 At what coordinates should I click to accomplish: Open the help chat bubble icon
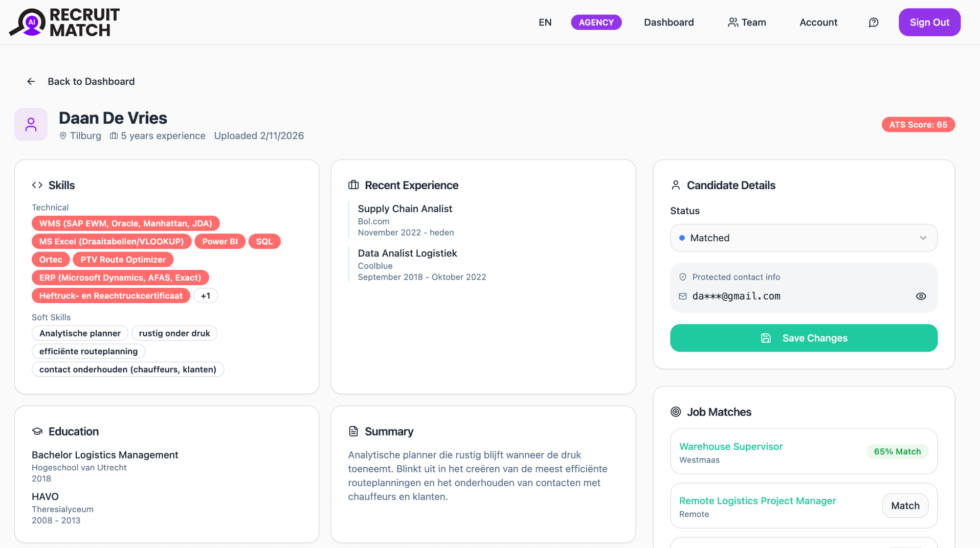[x=873, y=22]
